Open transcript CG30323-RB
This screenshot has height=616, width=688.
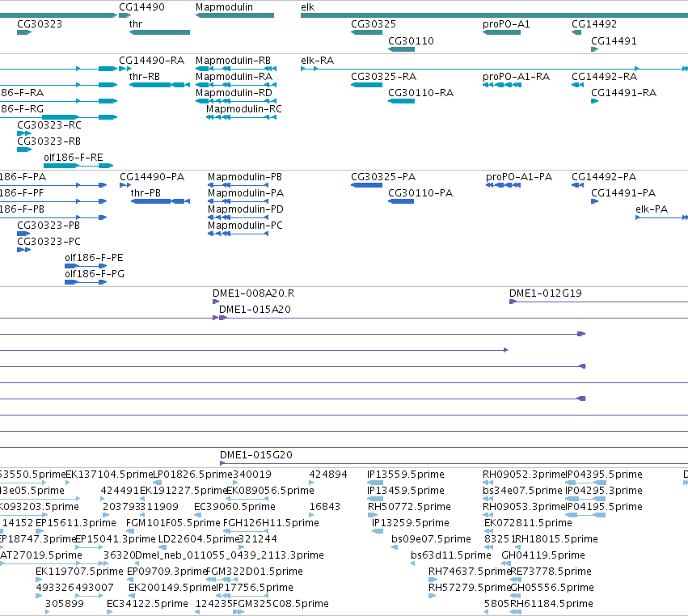[49, 141]
